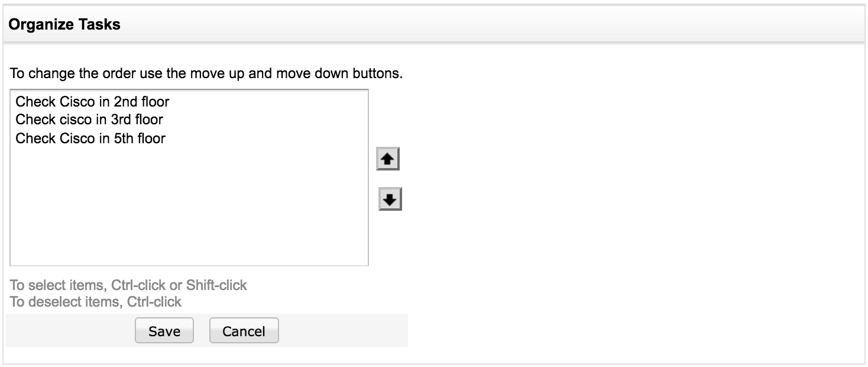This screenshot has height=367, width=868.
Task: Save the task order
Action: coord(164,331)
